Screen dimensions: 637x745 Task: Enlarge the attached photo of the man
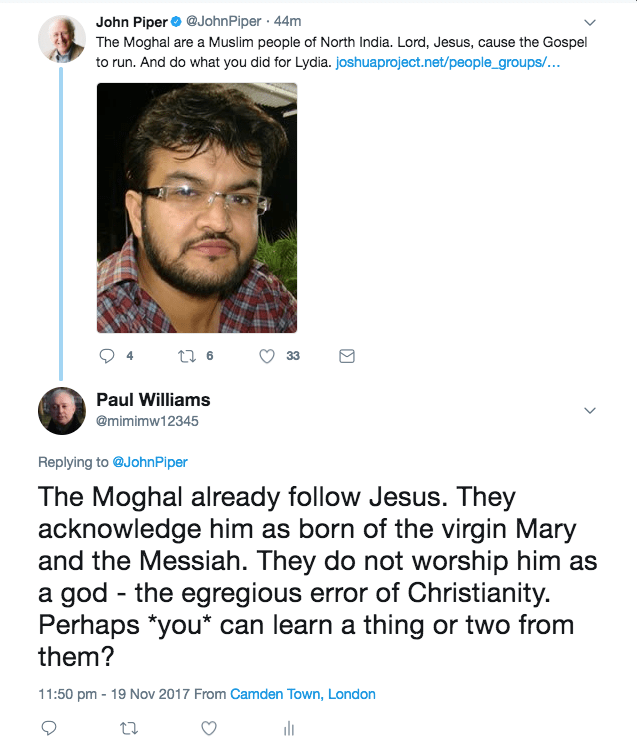click(x=197, y=207)
